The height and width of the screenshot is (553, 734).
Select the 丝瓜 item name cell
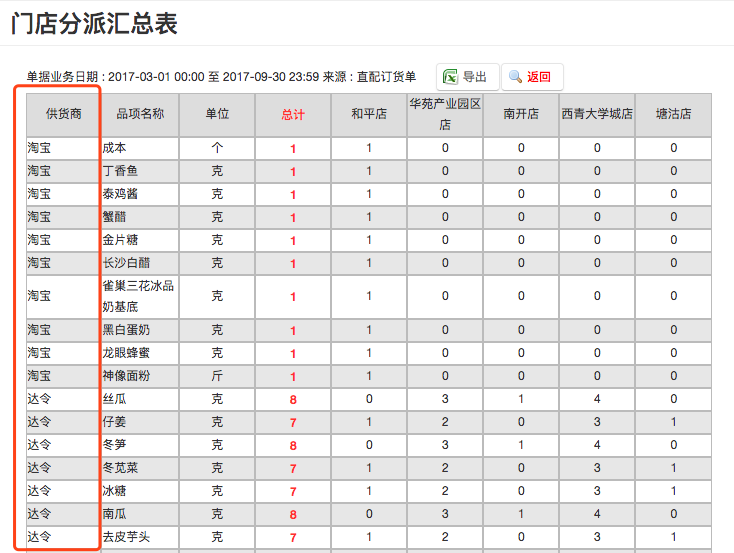[x=140, y=399]
